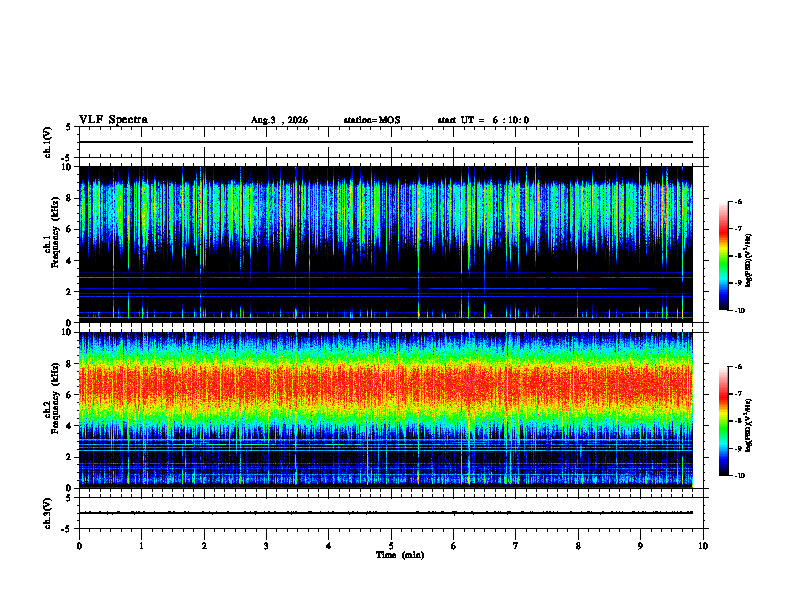Viewport: 792px width, 612px height.
Task: Click time axis tick label "8"
Action: (x=578, y=546)
